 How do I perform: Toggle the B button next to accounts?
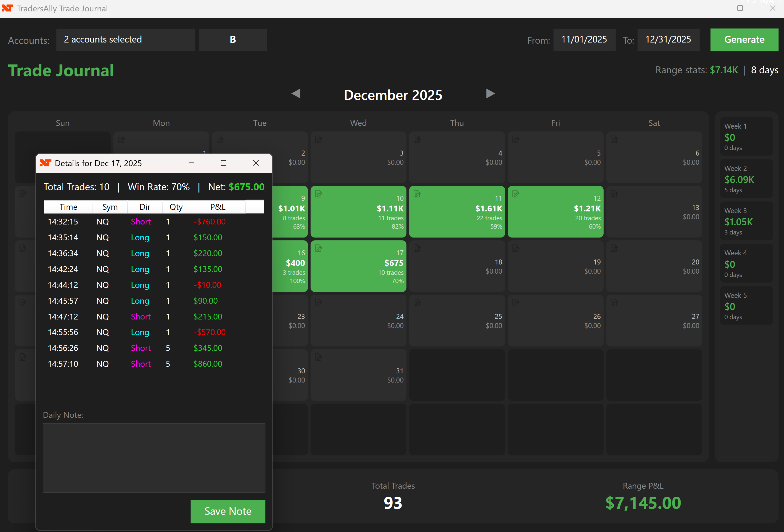[x=232, y=40]
